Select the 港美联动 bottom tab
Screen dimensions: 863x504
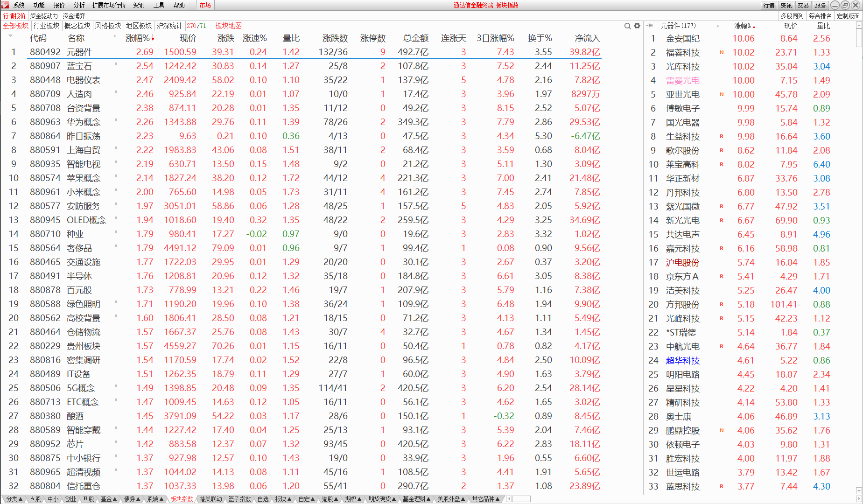(211, 499)
